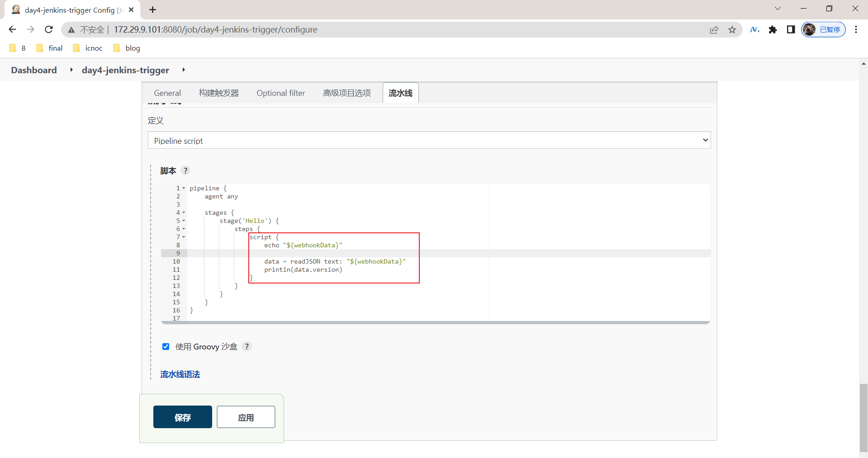
Task: Click the page vertical scrollbar thumb
Action: click(x=863, y=417)
